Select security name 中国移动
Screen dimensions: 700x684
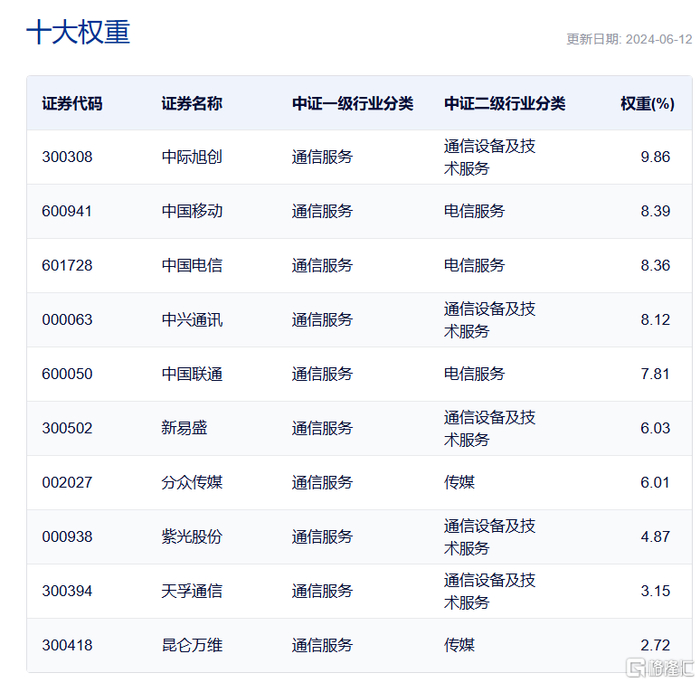[192, 211]
